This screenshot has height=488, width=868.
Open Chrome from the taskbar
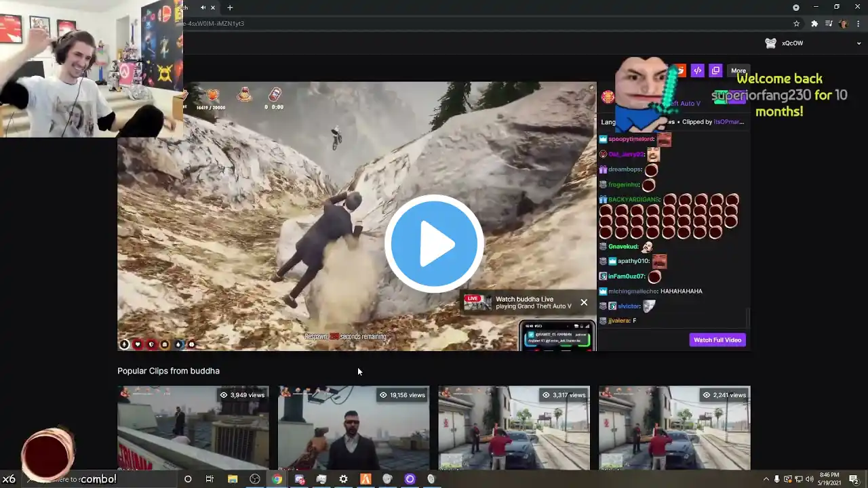tap(277, 479)
